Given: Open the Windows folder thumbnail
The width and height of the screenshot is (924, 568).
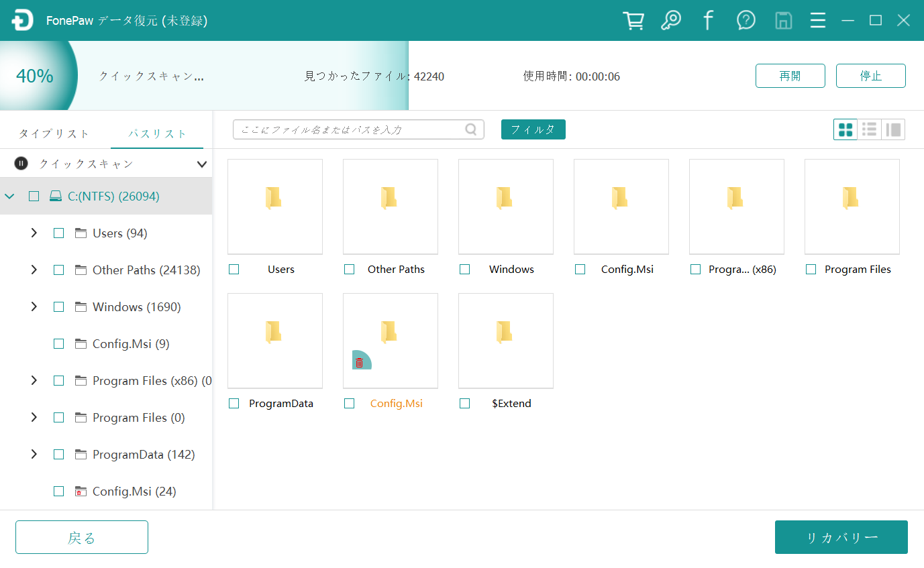Looking at the screenshot, I should 506,207.
